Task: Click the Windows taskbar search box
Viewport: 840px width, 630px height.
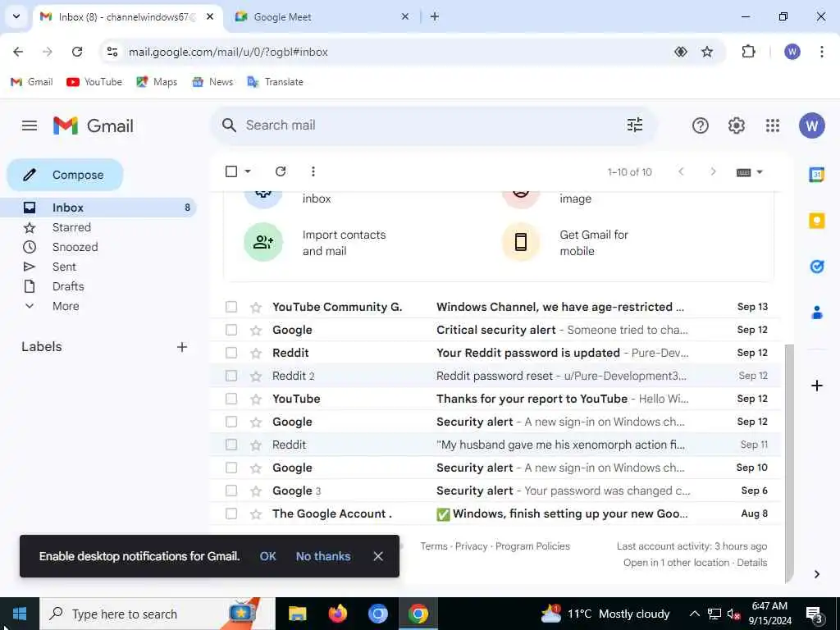Action: coord(157,614)
